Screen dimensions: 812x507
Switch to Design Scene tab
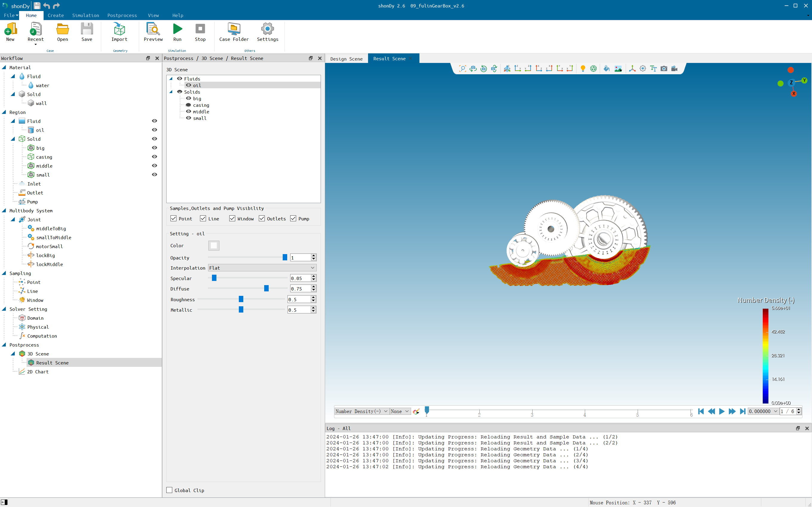[x=346, y=58]
